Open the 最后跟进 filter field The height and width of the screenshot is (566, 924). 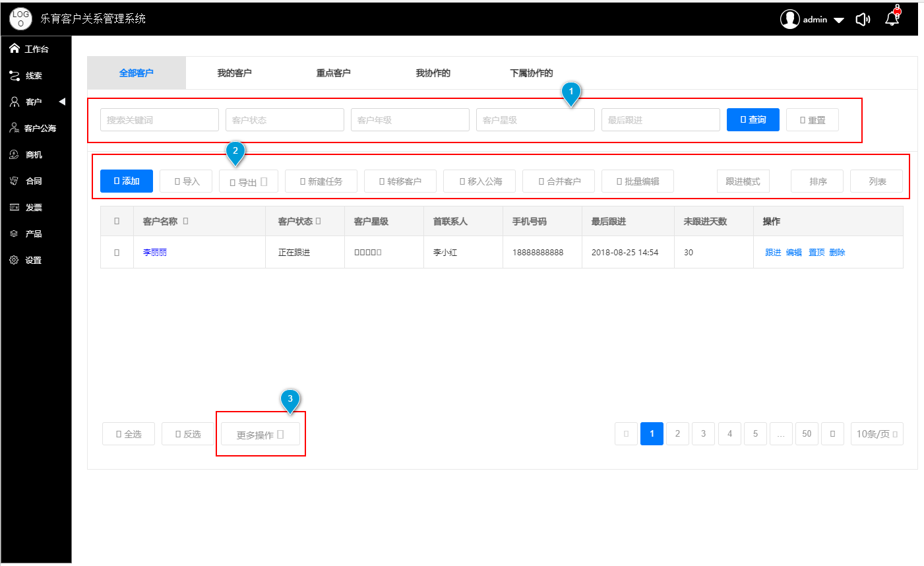point(661,120)
